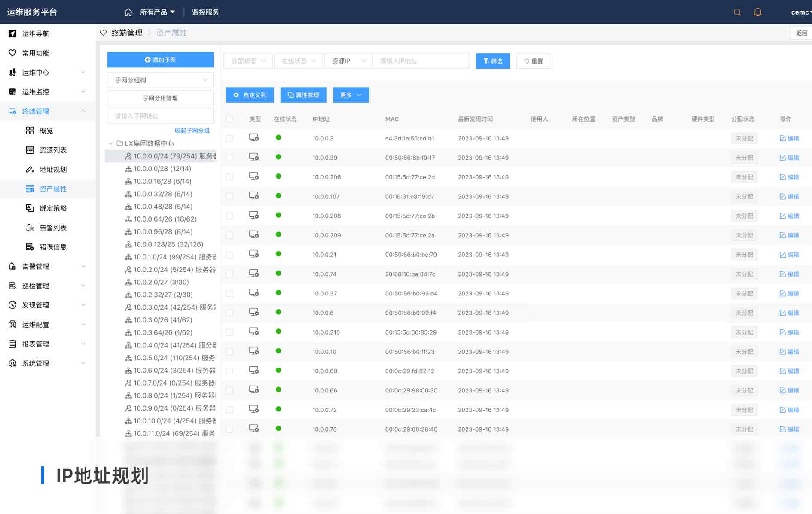812x514 pixels.
Task: Click the 返回 button at top right
Action: click(x=801, y=33)
